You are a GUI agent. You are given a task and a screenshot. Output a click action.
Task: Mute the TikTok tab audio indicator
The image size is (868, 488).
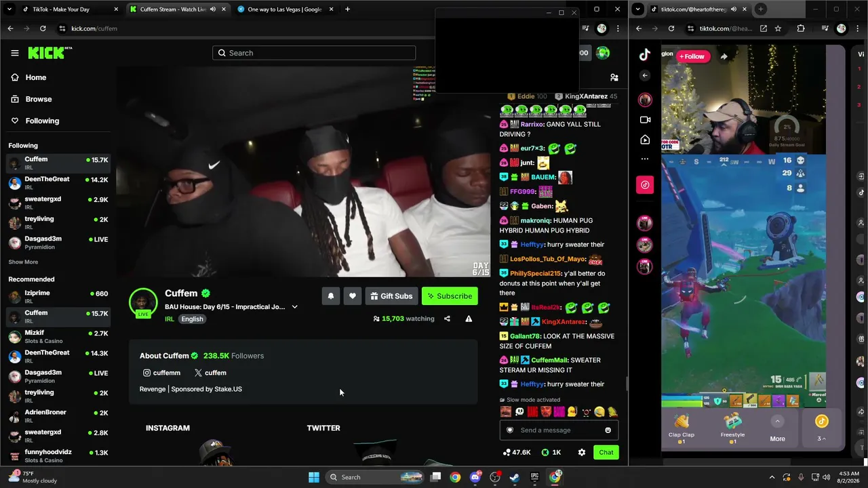734,9
